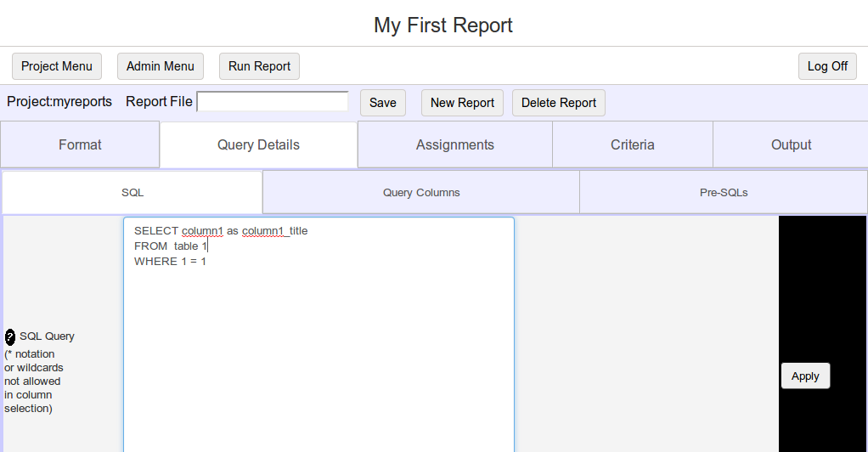Switch to the Pre-SQLs sub-tab
The image size is (868, 452).
(x=724, y=192)
